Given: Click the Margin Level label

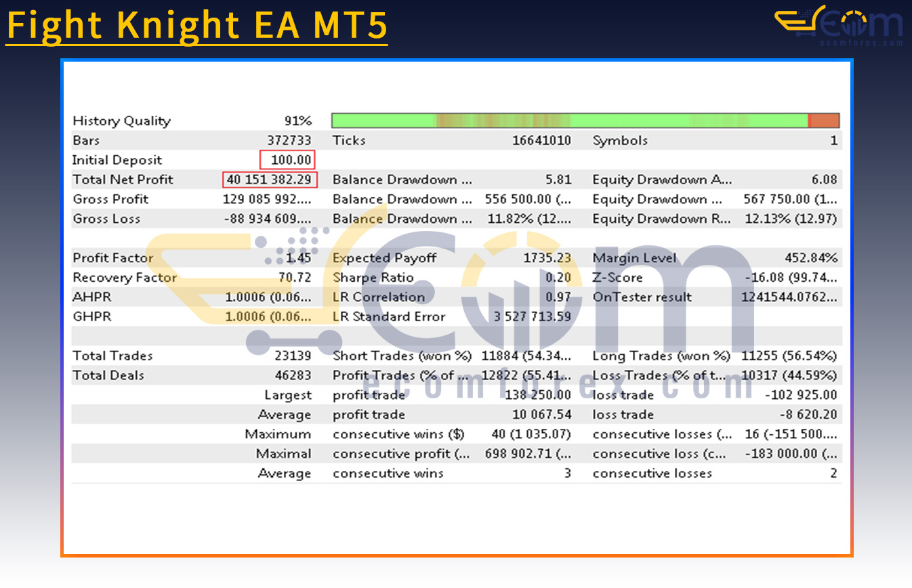Looking at the screenshot, I should pos(634,259).
